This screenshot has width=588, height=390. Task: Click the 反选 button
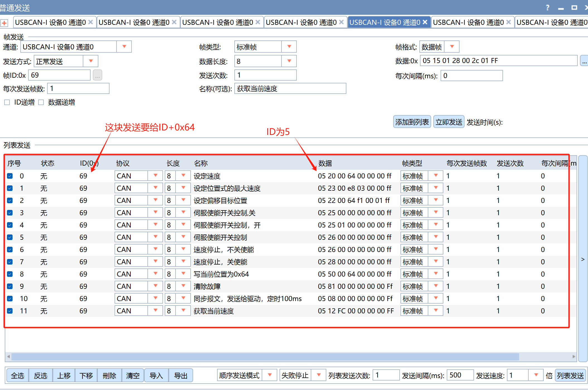click(x=41, y=376)
